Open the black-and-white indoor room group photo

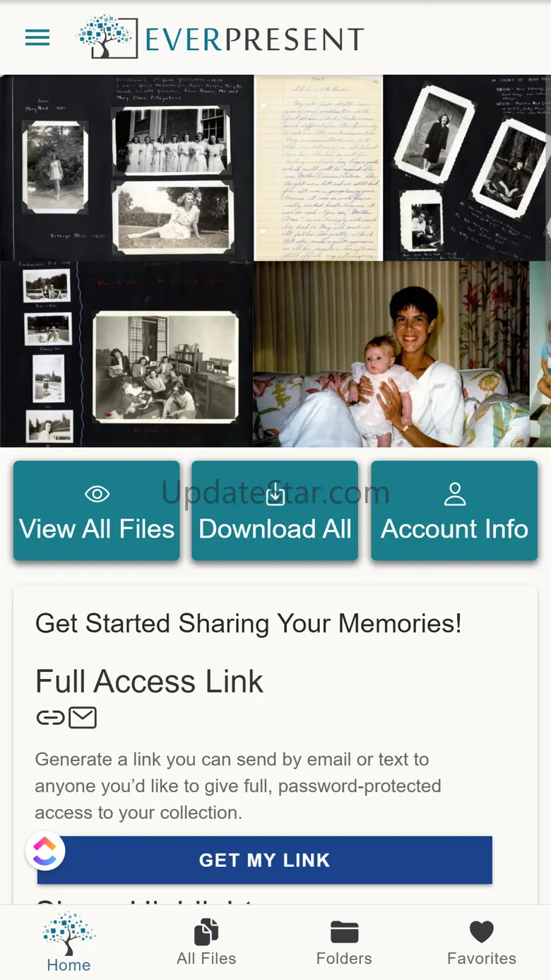pos(165,367)
